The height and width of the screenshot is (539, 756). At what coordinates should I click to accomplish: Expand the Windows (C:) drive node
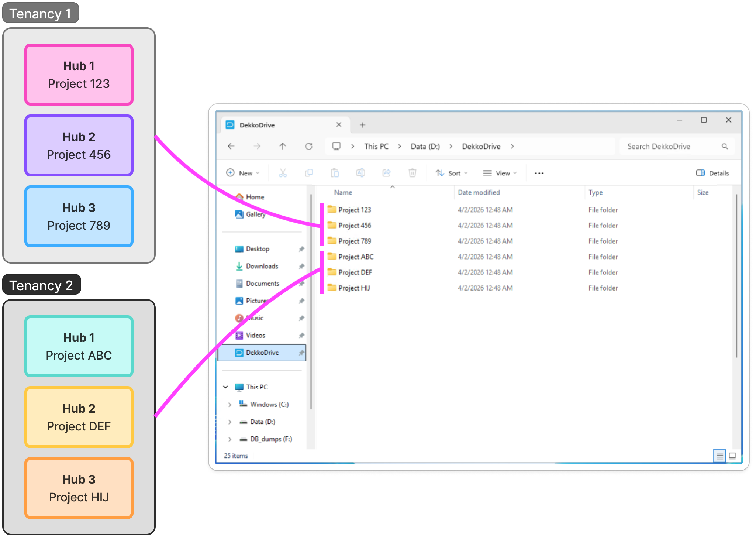tap(229, 405)
